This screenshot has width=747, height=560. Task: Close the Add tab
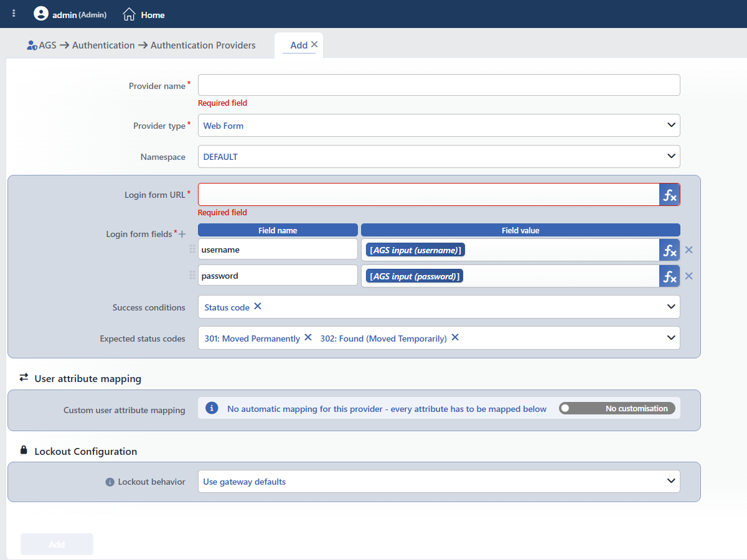coord(314,44)
